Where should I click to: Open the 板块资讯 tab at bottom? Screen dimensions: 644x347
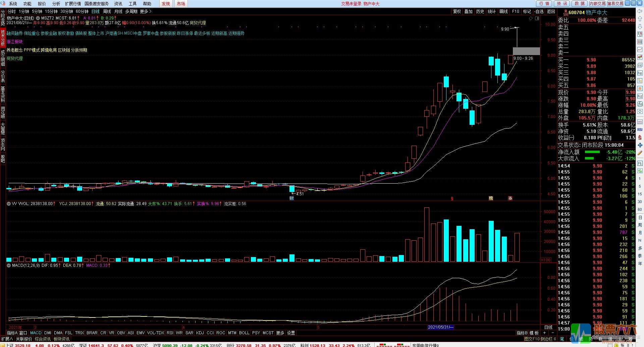pyautogui.click(x=61, y=339)
